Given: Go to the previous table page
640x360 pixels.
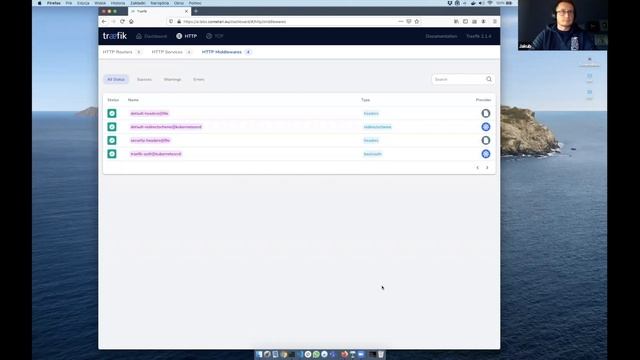Looking at the screenshot, I should pyautogui.click(x=478, y=167).
